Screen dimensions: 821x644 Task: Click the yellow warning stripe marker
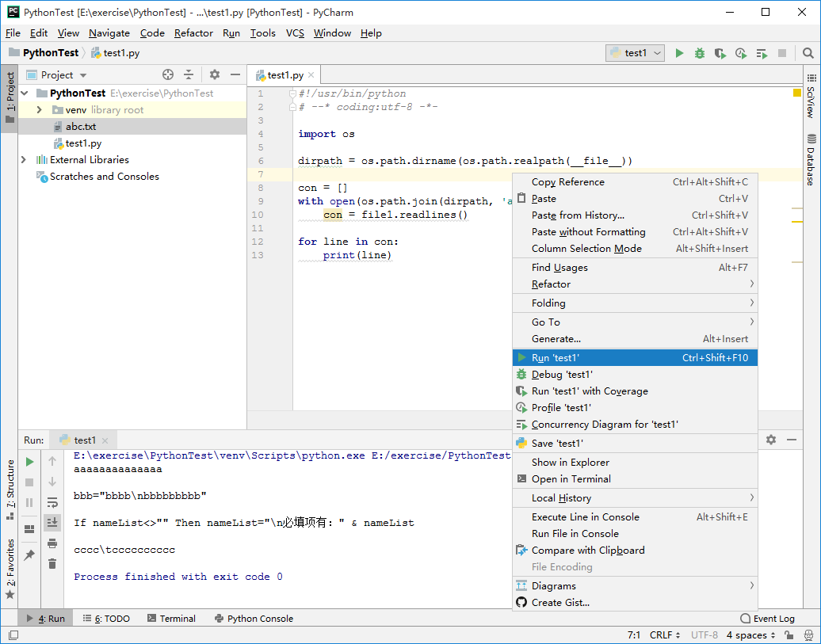(797, 222)
